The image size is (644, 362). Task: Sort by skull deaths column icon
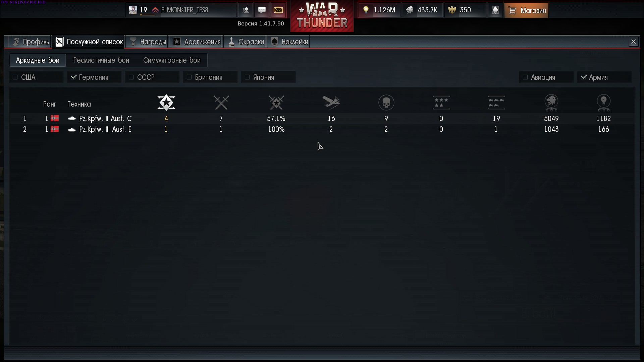click(386, 103)
